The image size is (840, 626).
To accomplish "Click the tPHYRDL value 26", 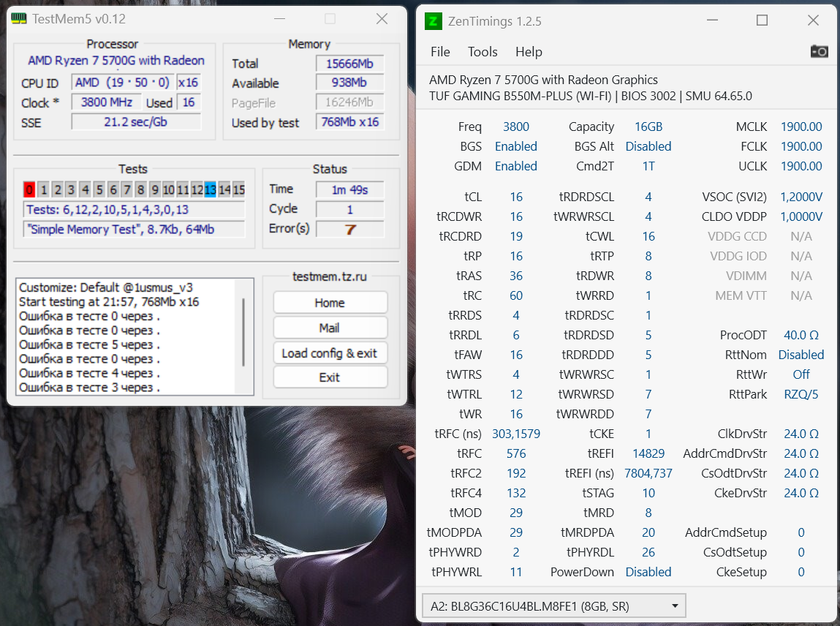I will (x=648, y=552).
